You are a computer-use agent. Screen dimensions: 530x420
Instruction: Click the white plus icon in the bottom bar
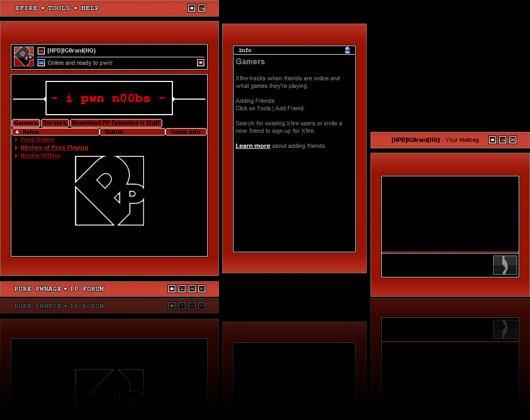tap(172, 289)
